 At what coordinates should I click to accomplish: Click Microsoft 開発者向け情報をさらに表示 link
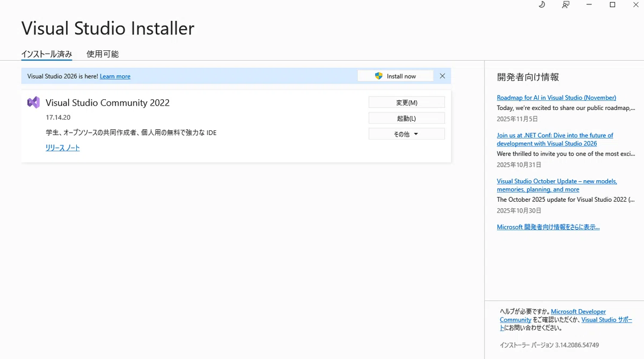click(548, 227)
